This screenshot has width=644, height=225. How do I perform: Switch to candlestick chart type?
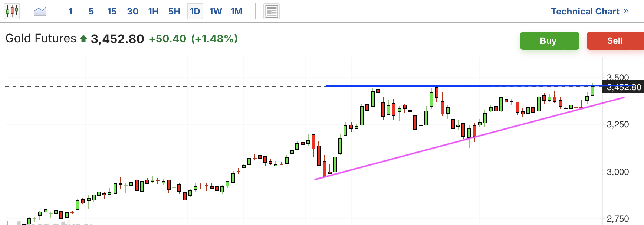12,11
